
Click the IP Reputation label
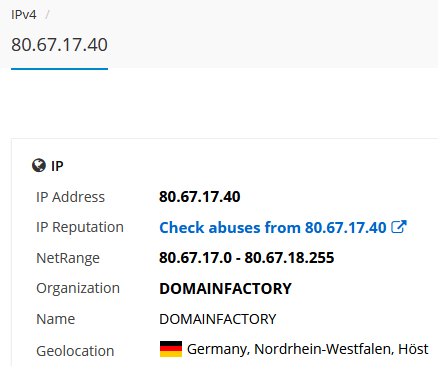tap(80, 227)
